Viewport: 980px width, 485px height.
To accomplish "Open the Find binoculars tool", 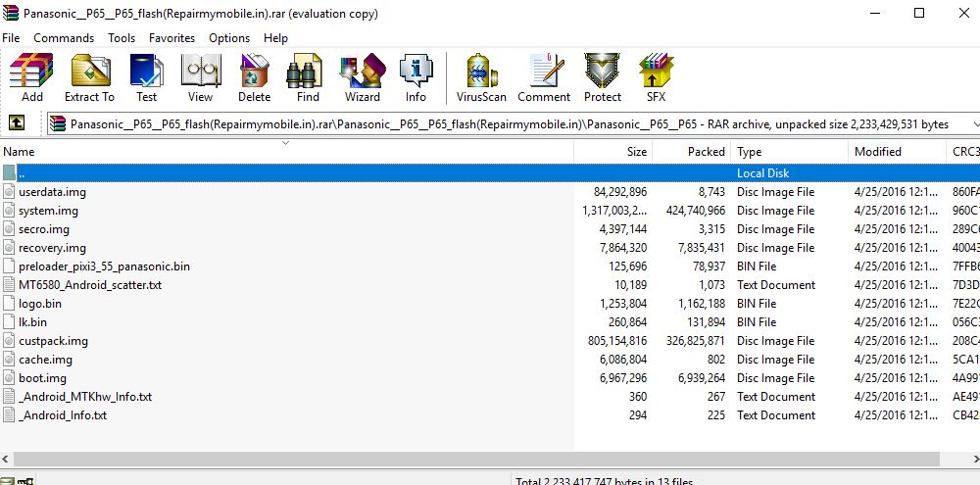I will [x=308, y=77].
